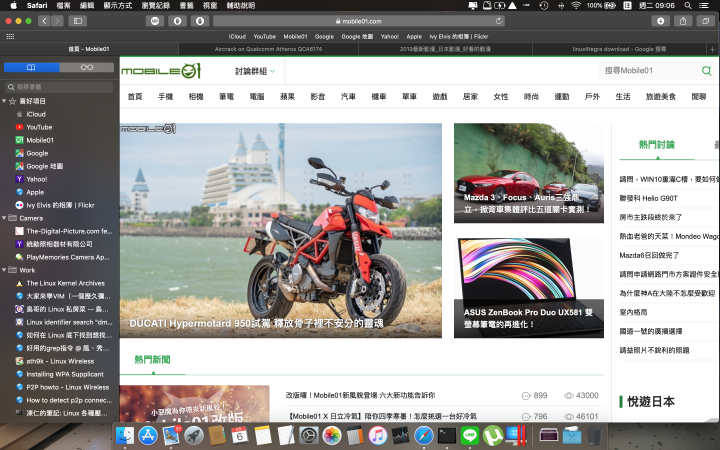Open System Preferences from the Dock
The image size is (720, 450).
309,435
